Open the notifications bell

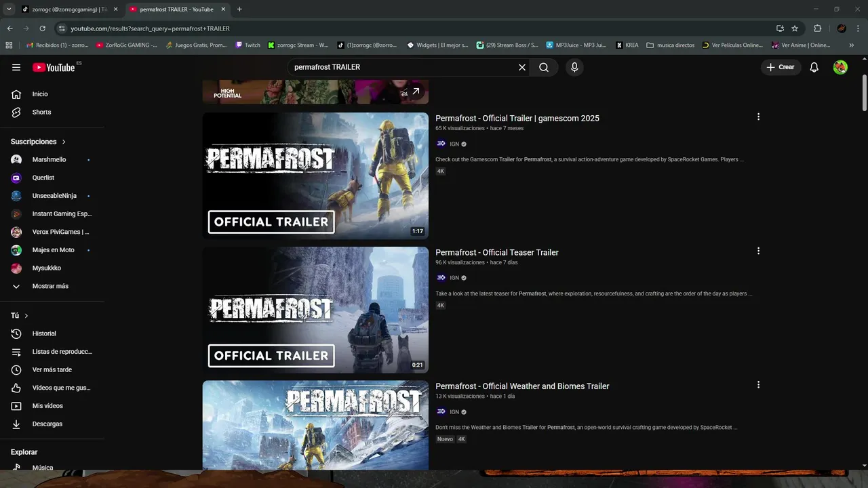pyautogui.click(x=814, y=67)
